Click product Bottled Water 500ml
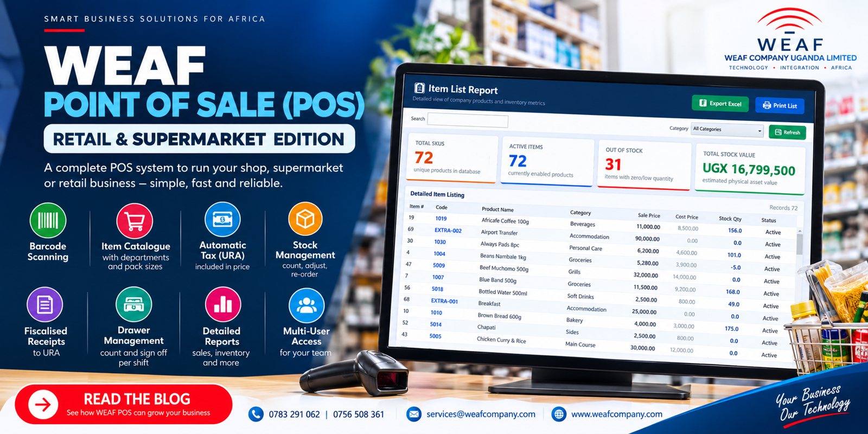 pyautogui.click(x=503, y=292)
